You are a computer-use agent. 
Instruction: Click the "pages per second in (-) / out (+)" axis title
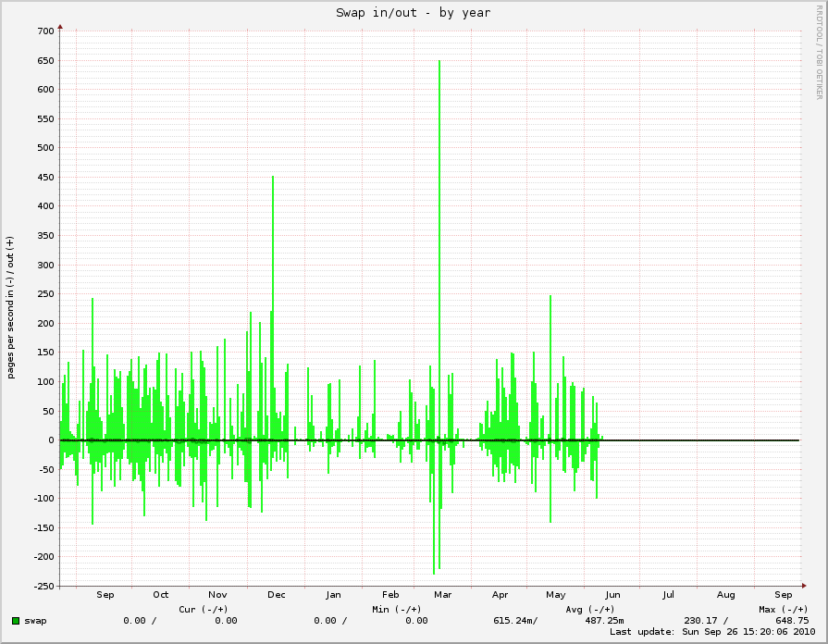[10, 307]
